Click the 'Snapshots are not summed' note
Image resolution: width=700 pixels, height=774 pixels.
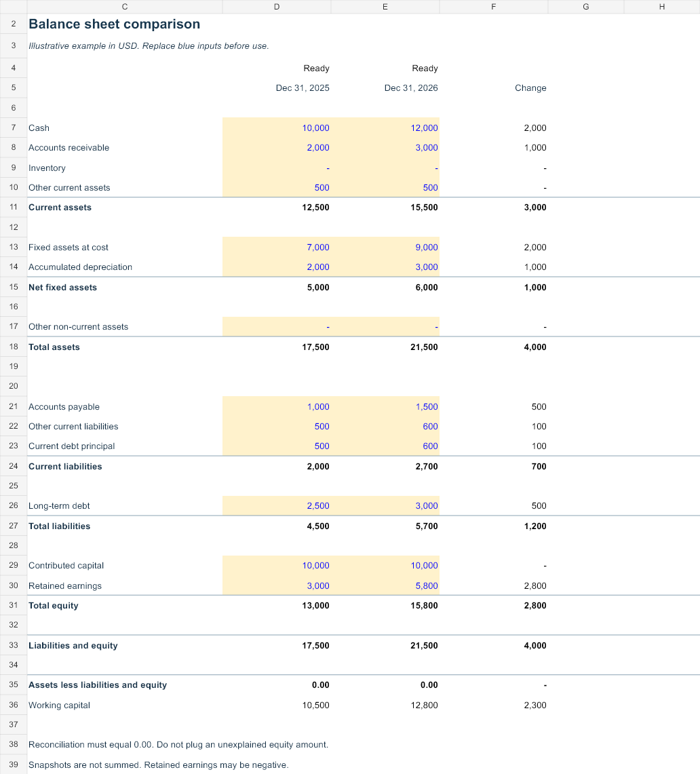coord(159,765)
